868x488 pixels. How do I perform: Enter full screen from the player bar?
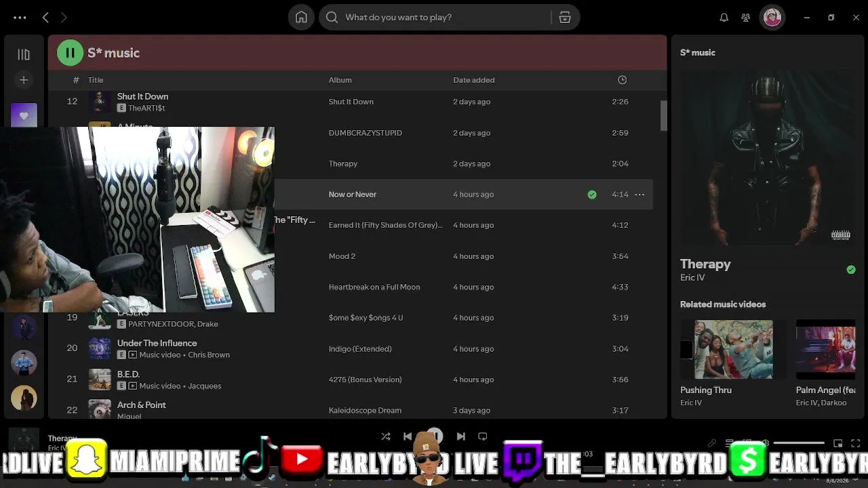[856, 443]
